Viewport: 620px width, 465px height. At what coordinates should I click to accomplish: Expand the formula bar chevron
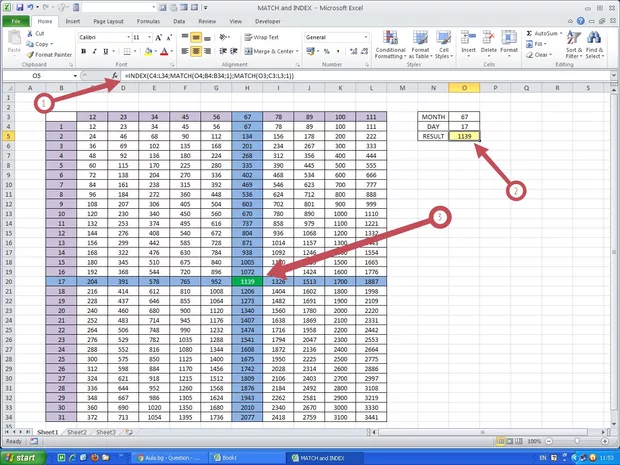pyautogui.click(x=614, y=76)
